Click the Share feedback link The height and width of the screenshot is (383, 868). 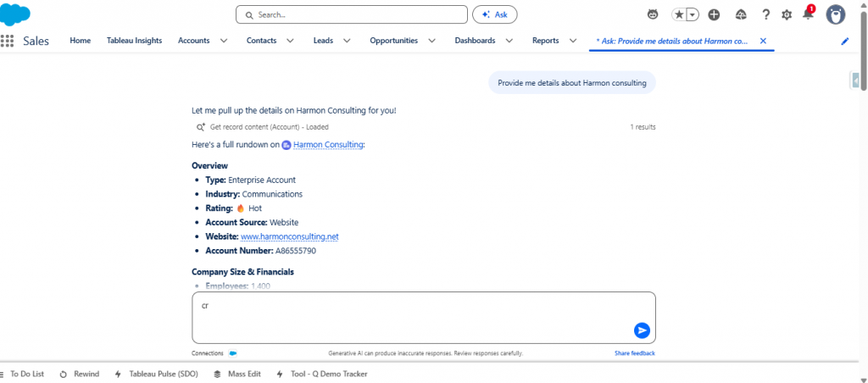635,353
